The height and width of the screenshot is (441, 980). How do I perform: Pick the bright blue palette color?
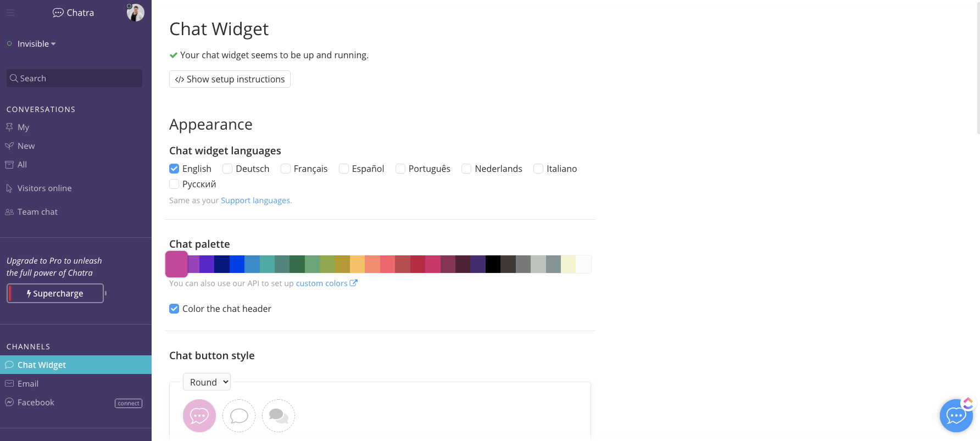click(237, 264)
